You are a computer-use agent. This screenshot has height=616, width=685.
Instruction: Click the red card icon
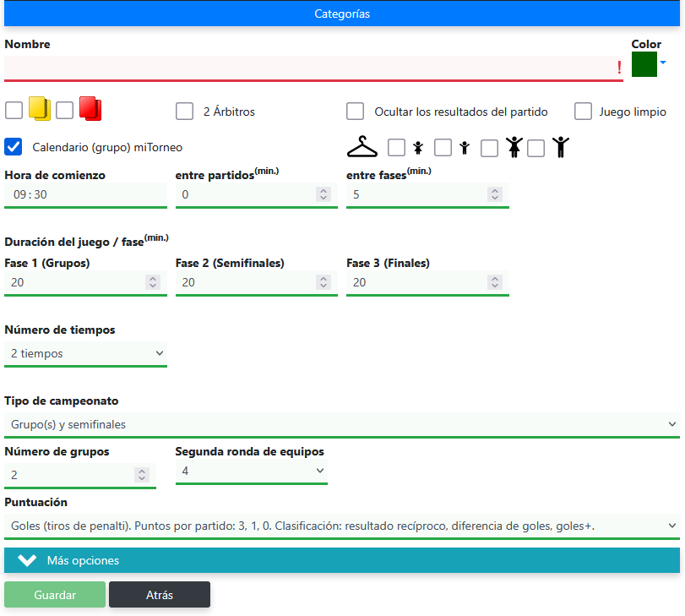pyautogui.click(x=90, y=108)
